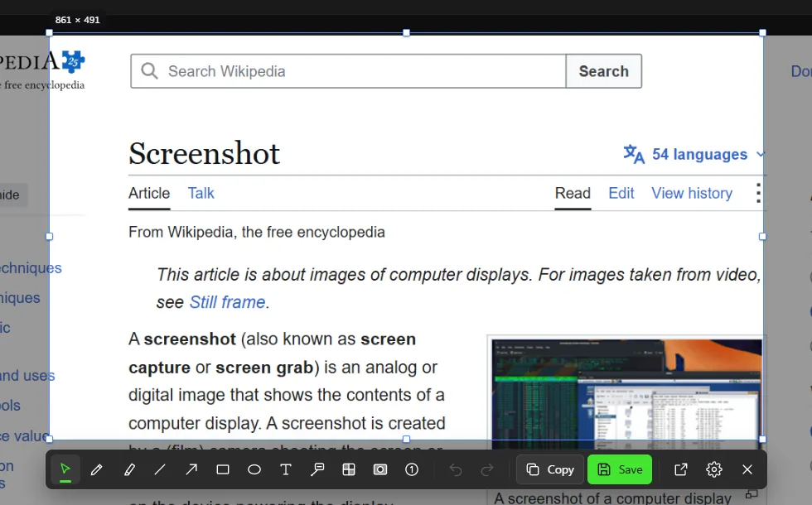Click the rectangle-with-circle tool icon
812x505 pixels.
pos(380,469)
